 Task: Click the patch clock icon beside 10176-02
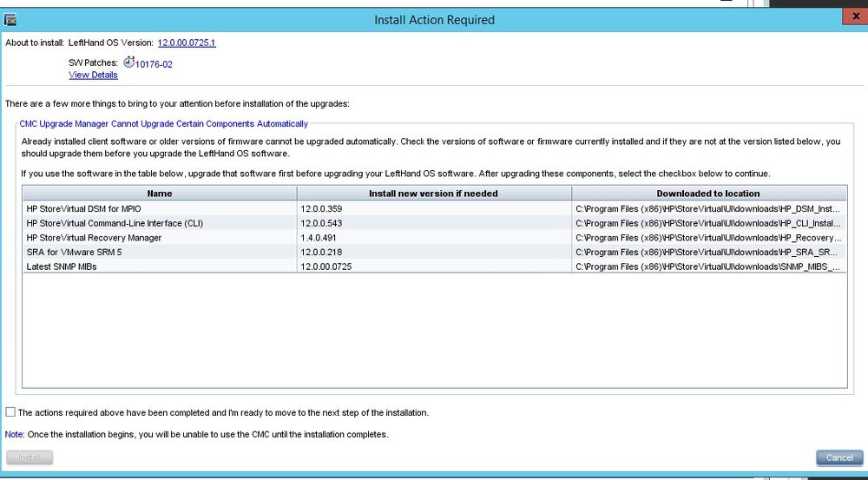pos(129,62)
